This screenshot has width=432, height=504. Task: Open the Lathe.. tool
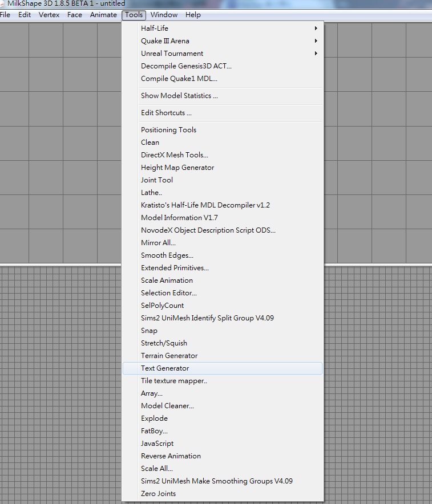(222, 192)
